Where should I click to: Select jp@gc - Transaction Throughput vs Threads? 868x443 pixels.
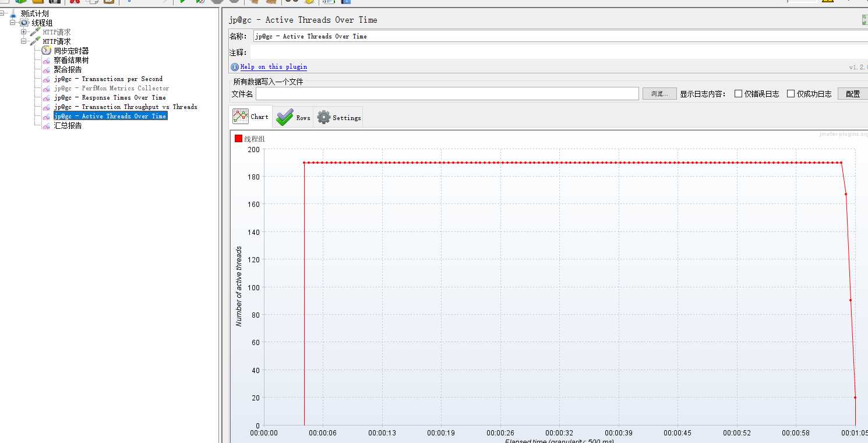[x=125, y=107]
